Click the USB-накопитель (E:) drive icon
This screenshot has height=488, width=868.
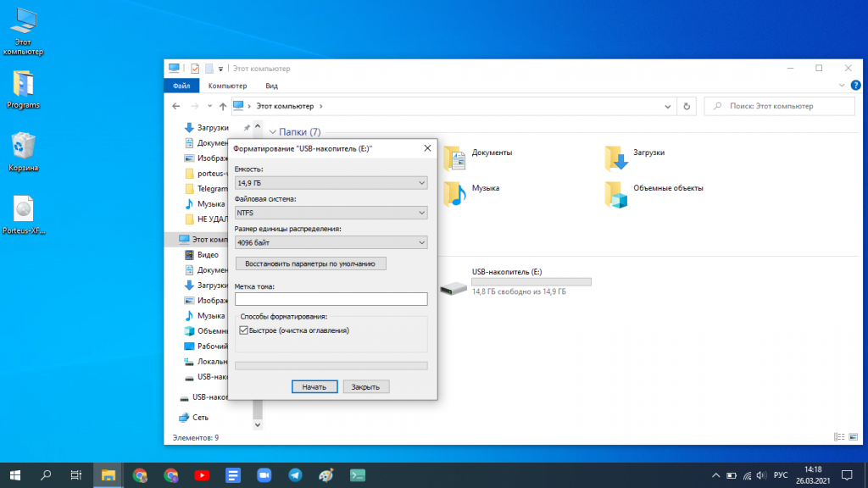449,285
